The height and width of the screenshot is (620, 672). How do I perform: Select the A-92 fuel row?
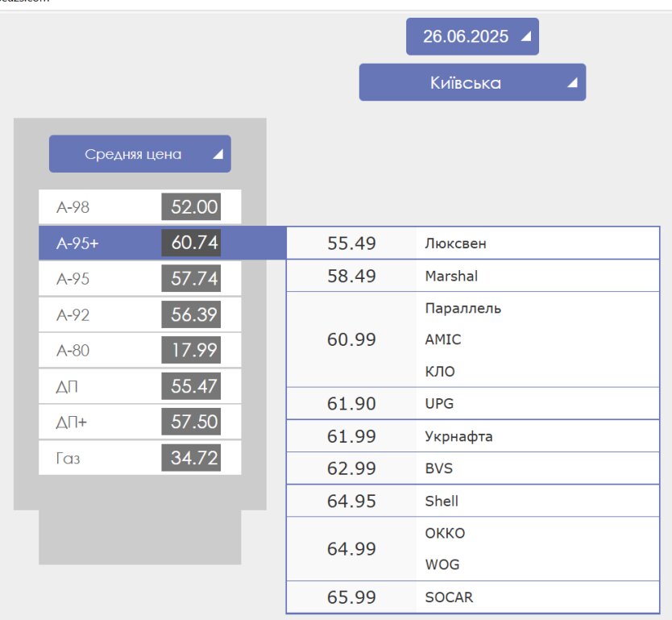139,314
